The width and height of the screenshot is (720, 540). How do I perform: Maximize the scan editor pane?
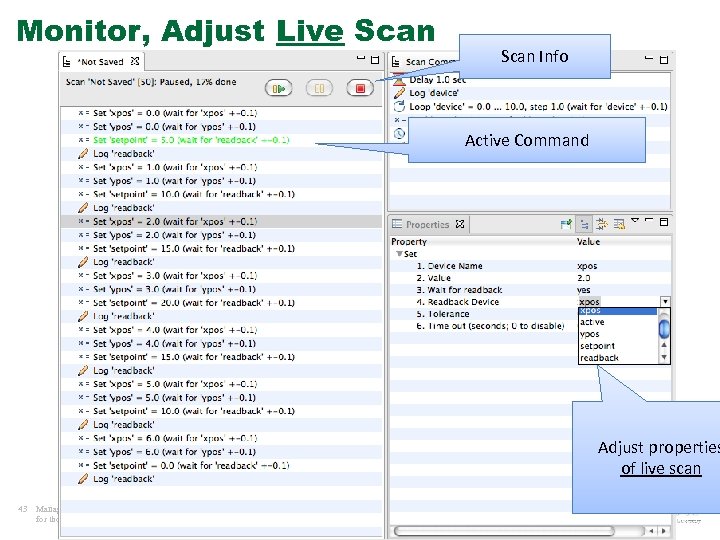[375, 60]
